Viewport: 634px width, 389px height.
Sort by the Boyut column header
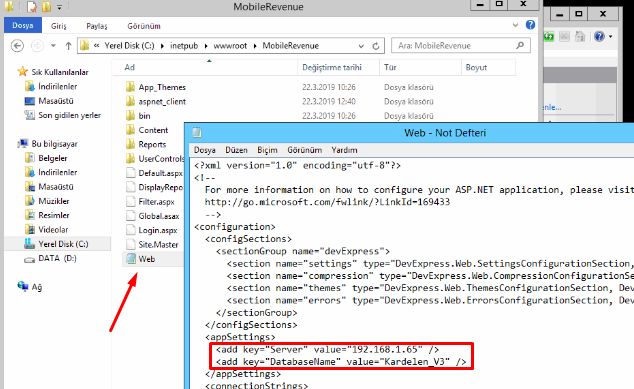tap(476, 67)
